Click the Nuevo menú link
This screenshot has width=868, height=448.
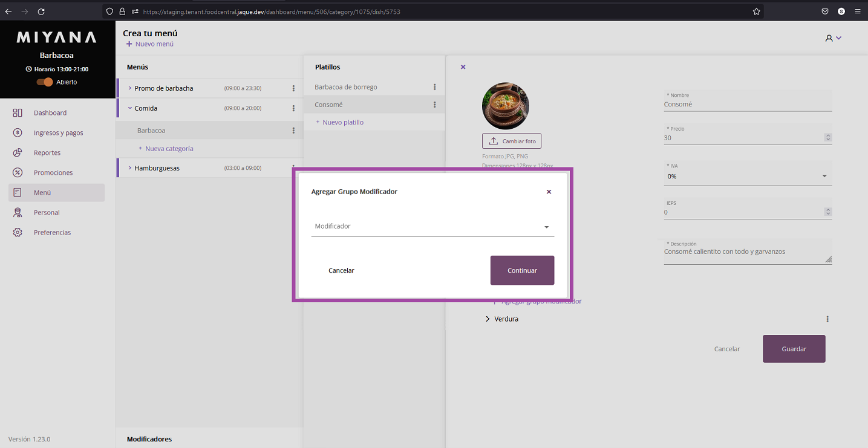(150, 44)
